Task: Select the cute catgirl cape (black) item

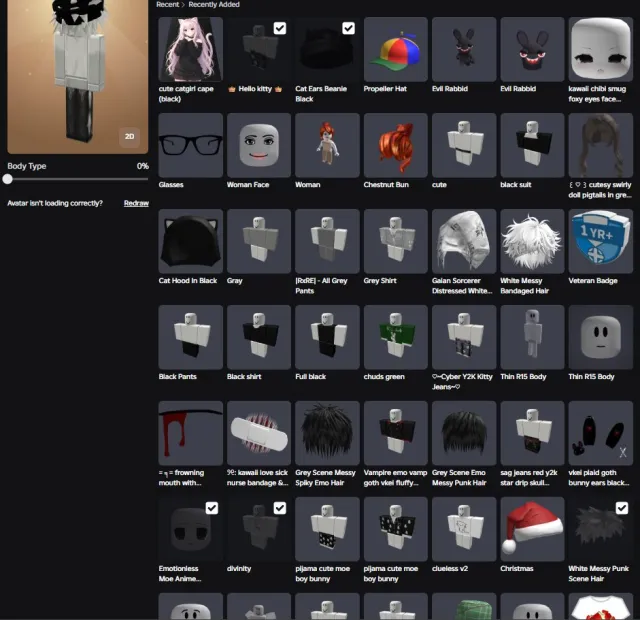Action: [x=191, y=49]
